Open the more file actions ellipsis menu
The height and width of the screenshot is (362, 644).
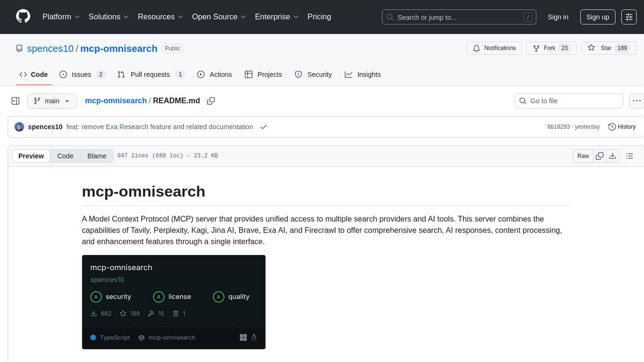point(636,101)
